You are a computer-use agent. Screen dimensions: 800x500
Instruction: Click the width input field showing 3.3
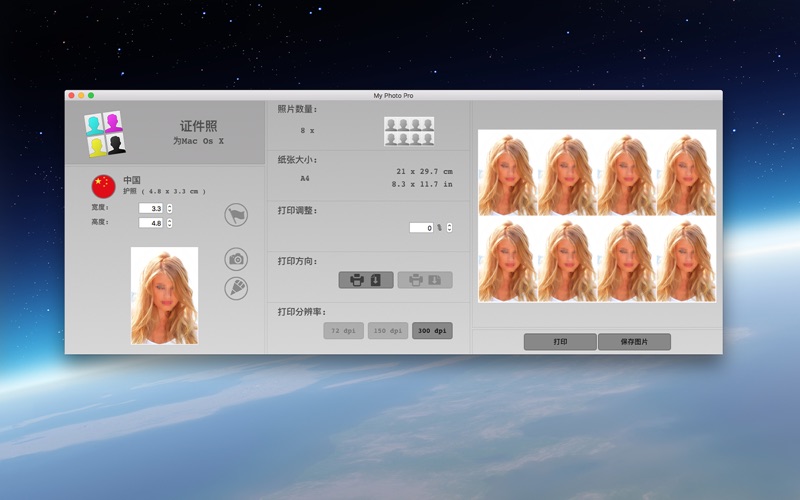151,208
